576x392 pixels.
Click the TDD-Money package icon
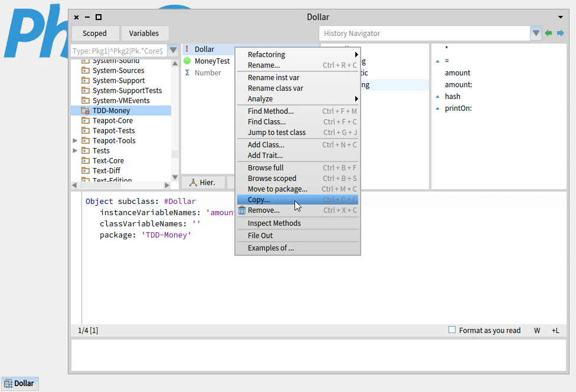click(85, 110)
